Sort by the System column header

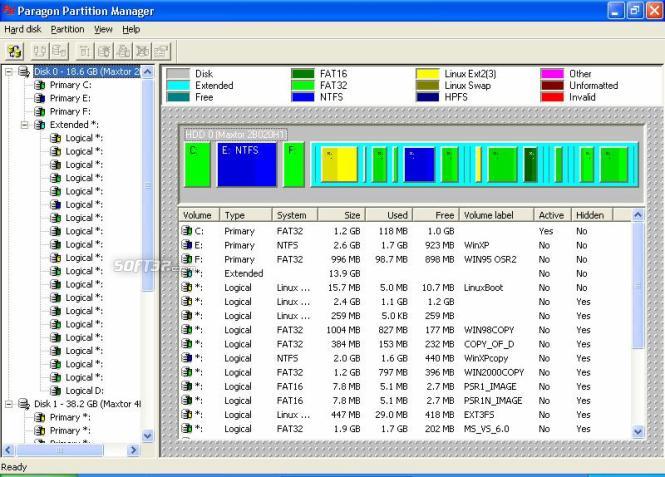click(295, 215)
